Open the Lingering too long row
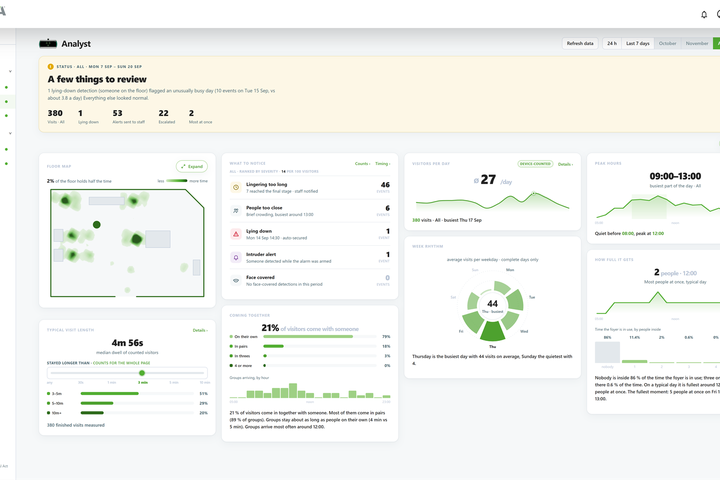Screen dimensions: 720x480 [310, 187]
